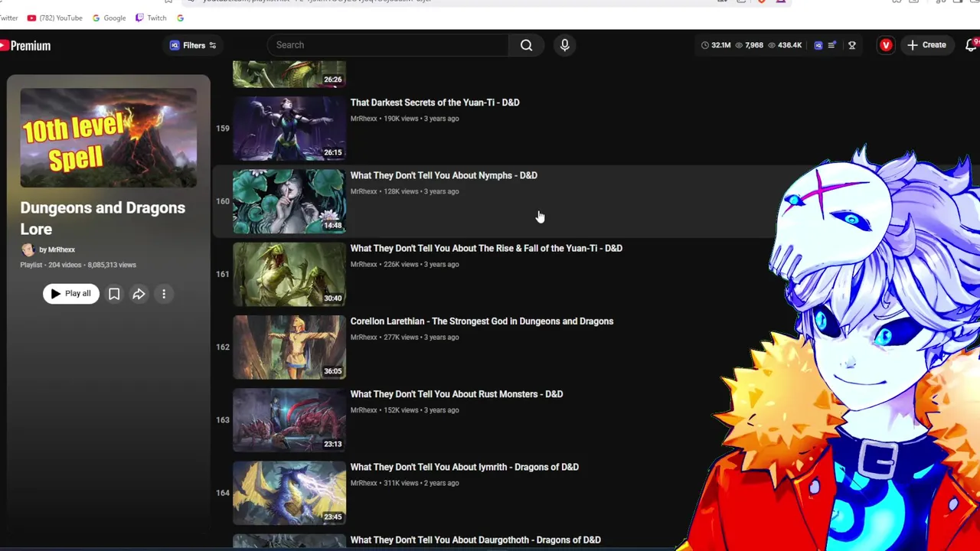
Task: Click MrRhexx under the Nymphs video
Action: pyautogui.click(x=364, y=191)
